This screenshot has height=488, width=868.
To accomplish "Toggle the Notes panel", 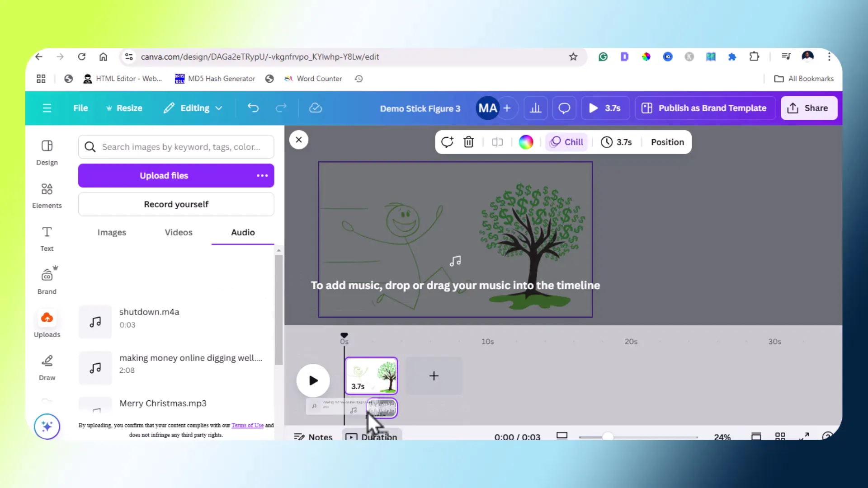I will [x=313, y=436].
